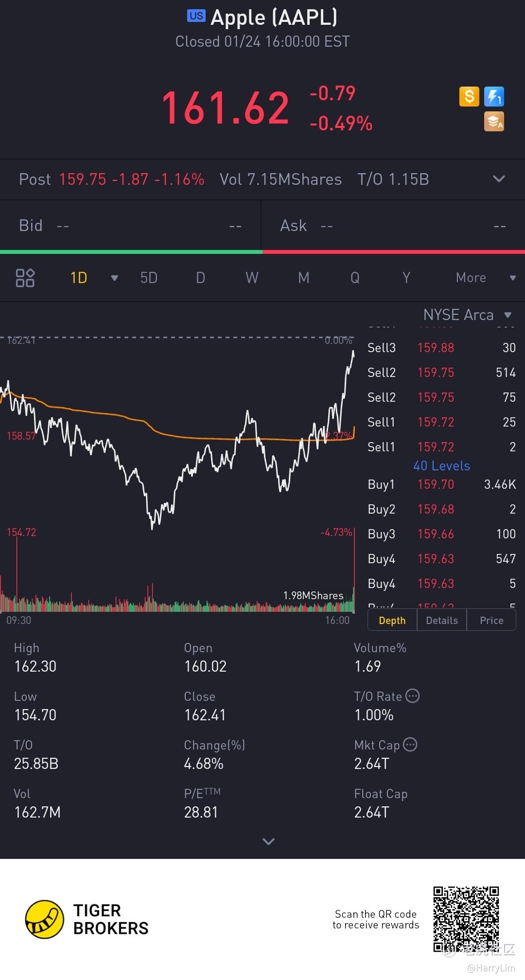
Task: Tap the P/E TTM 28.81 value
Action: point(201,812)
